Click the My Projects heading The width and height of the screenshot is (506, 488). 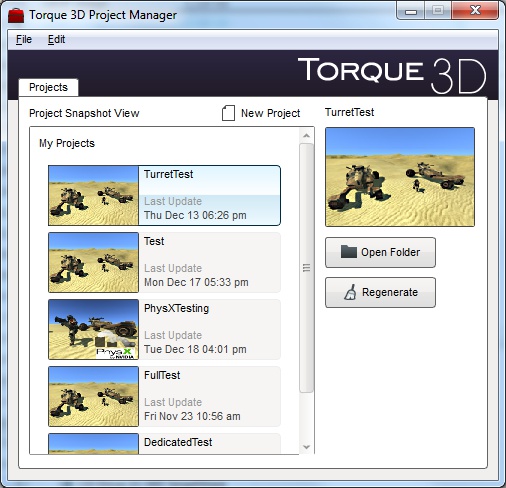[x=67, y=143]
